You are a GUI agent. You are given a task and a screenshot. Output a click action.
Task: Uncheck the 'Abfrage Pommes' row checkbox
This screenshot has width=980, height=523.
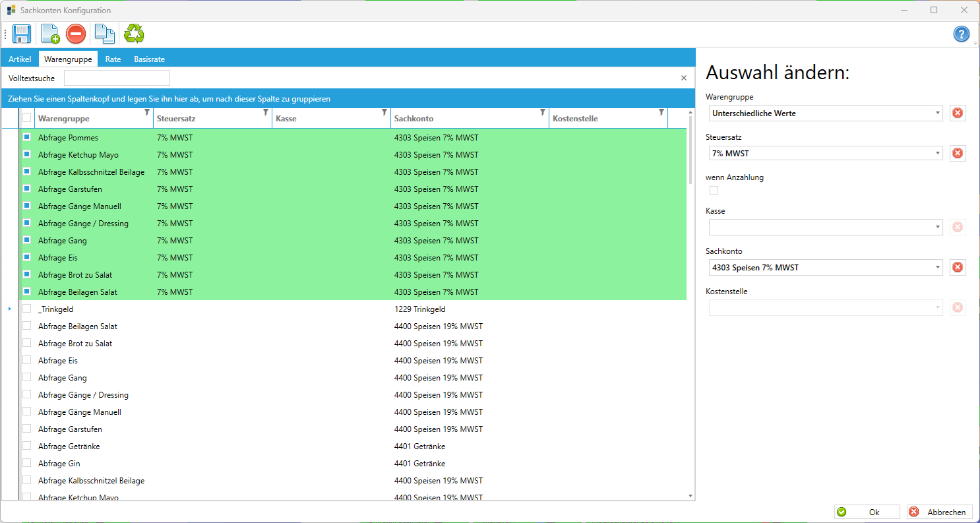click(x=27, y=137)
